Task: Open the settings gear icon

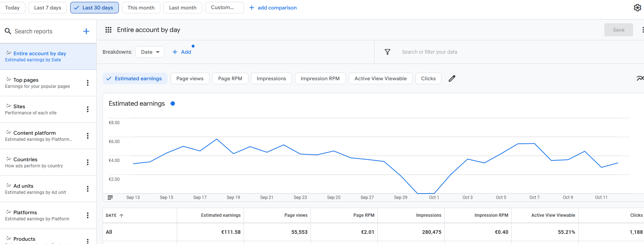Action: tap(637, 8)
